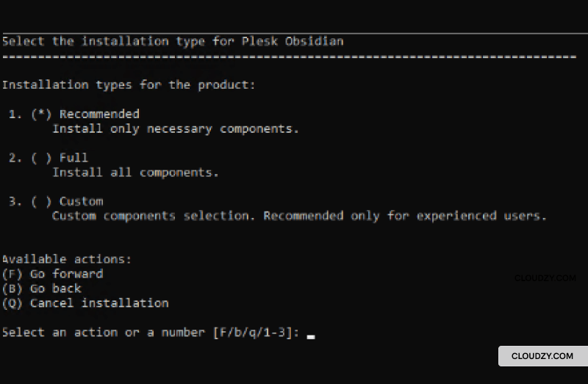Image resolution: width=588 pixels, height=384 pixels.
Task: Click the (F) Go forward action
Action: tap(52, 274)
